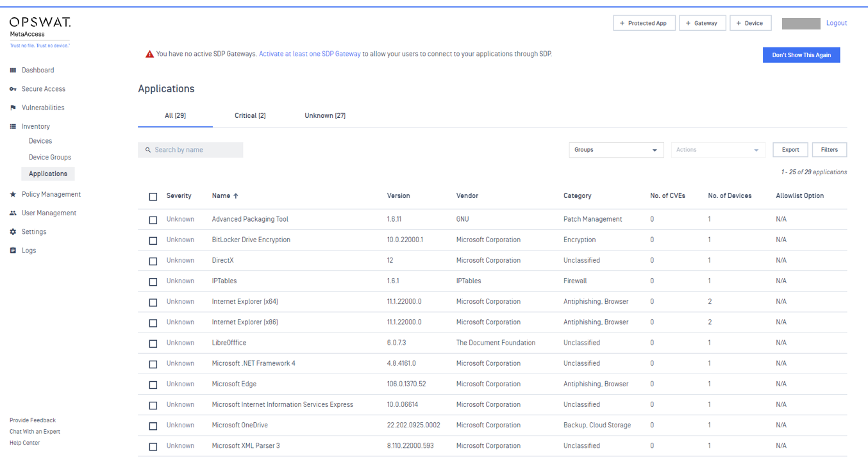Click the Policy Management star icon
This screenshot has width=868, height=469.
[x=13, y=194]
